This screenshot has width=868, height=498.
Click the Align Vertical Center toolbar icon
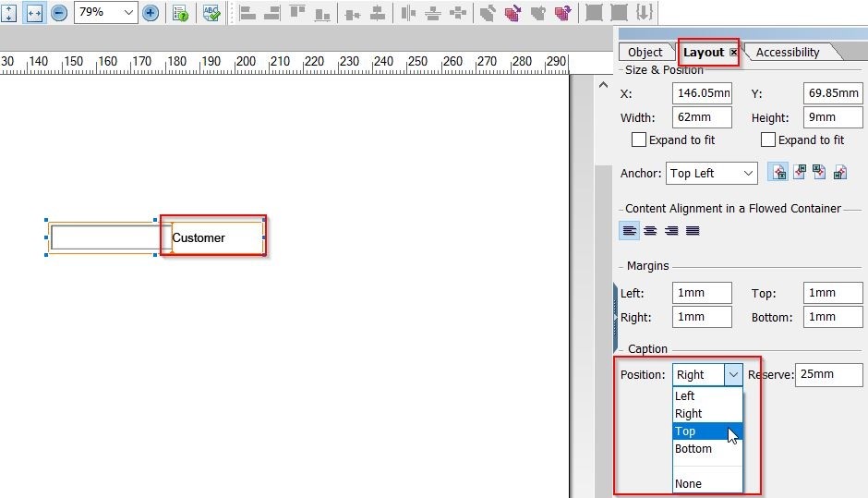click(353, 13)
